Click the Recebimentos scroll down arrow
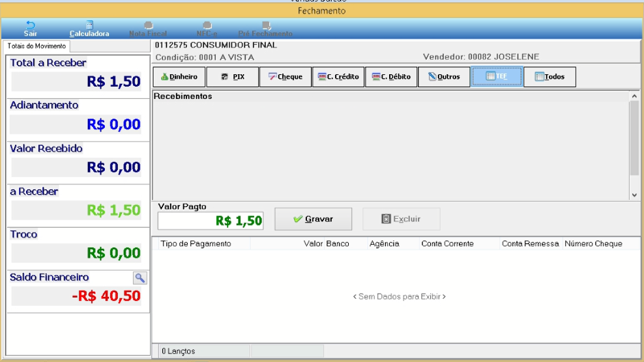Viewport: 644px width, 362px height. pos(635,195)
